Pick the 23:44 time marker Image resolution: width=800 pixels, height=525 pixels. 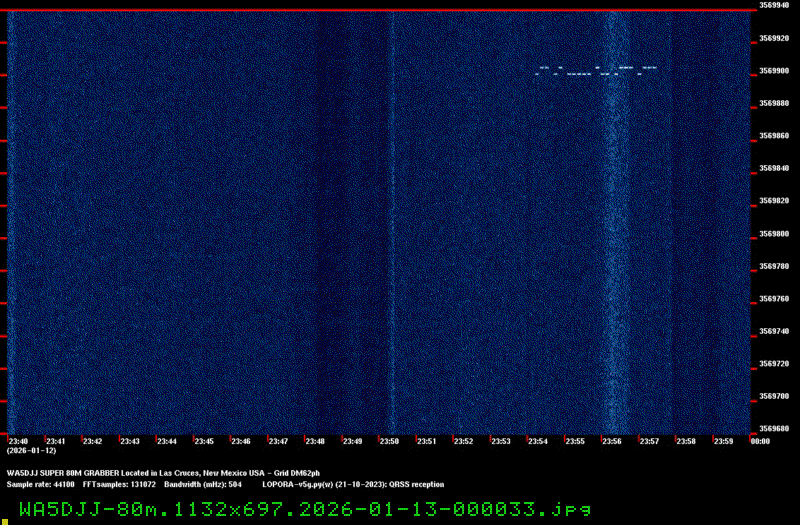point(167,441)
